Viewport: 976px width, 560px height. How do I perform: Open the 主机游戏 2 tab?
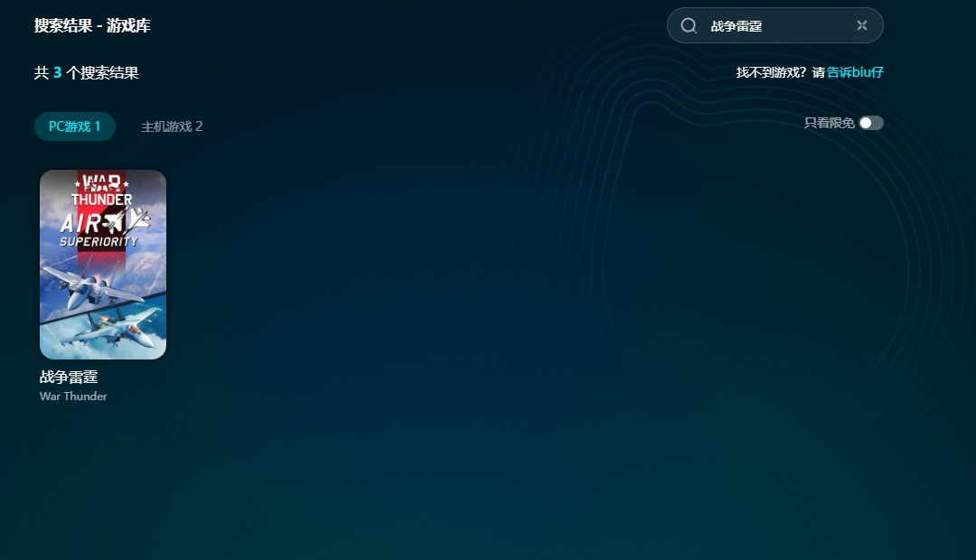(x=172, y=126)
